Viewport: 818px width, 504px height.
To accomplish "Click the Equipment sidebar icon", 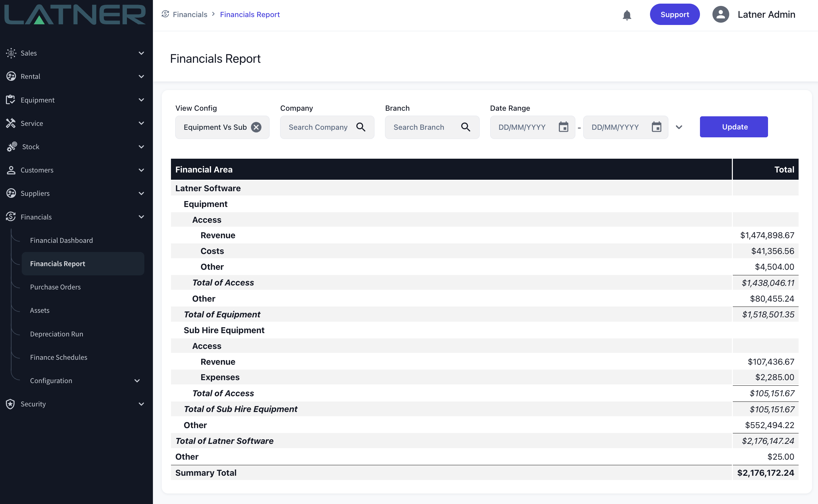I will 11,100.
